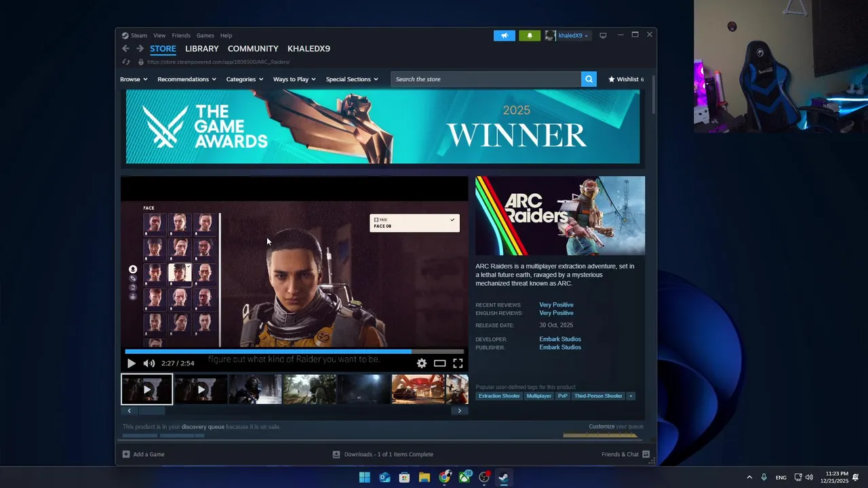The width and height of the screenshot is (868, 488).
Task: Open English reviews Very Positive link
Action: (556, 313)
